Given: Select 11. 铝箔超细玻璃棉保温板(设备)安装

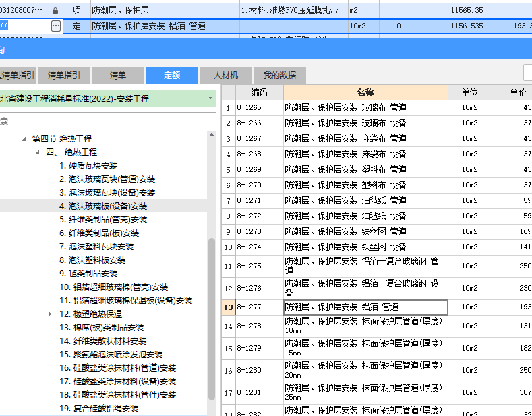Looking at the screenshot, I should pos(126,301).
